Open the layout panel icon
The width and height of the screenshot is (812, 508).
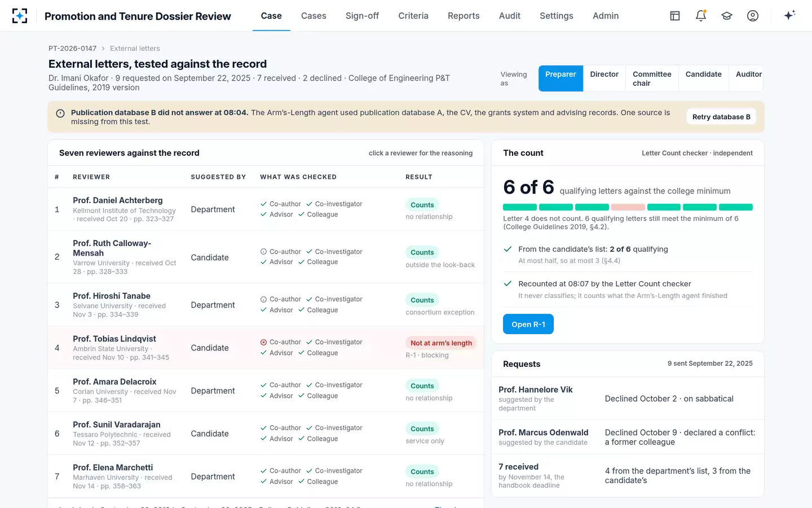pos(675,16)
